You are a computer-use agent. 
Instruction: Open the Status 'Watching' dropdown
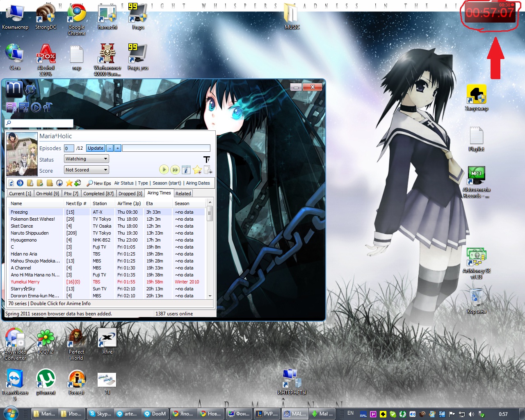click(86, 159)
